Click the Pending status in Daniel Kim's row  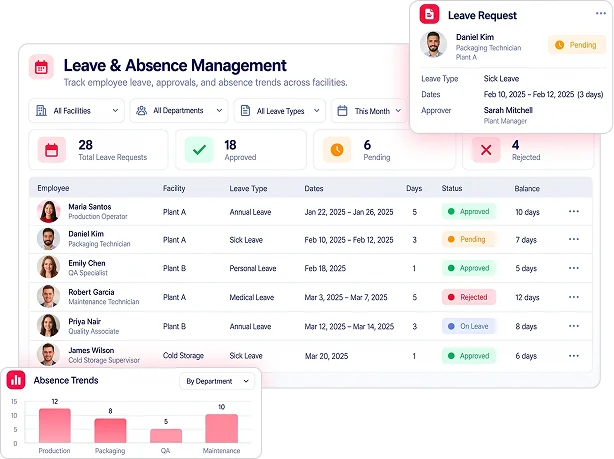pos(469,239)
